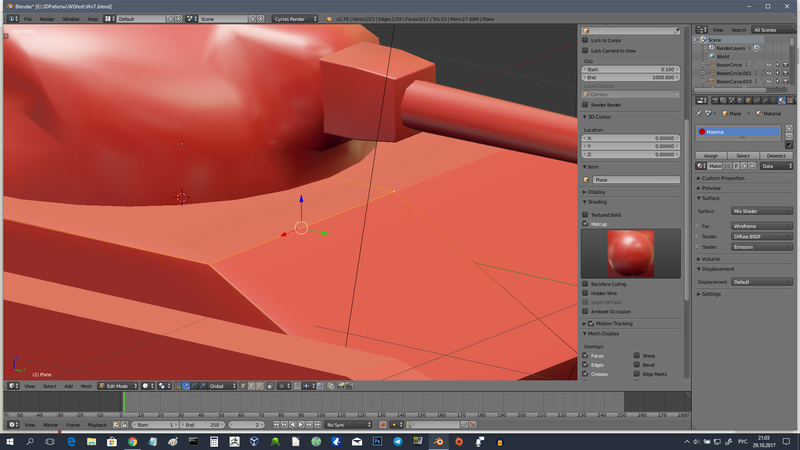Click the outliner Search menu button
800x450 pixels.
tap(738, 30)
